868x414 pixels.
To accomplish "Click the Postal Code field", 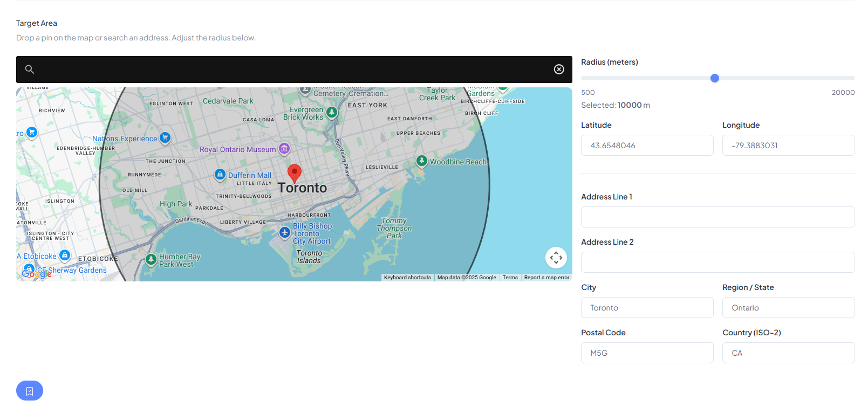I will pyautogui.click(x=647, y=353).
